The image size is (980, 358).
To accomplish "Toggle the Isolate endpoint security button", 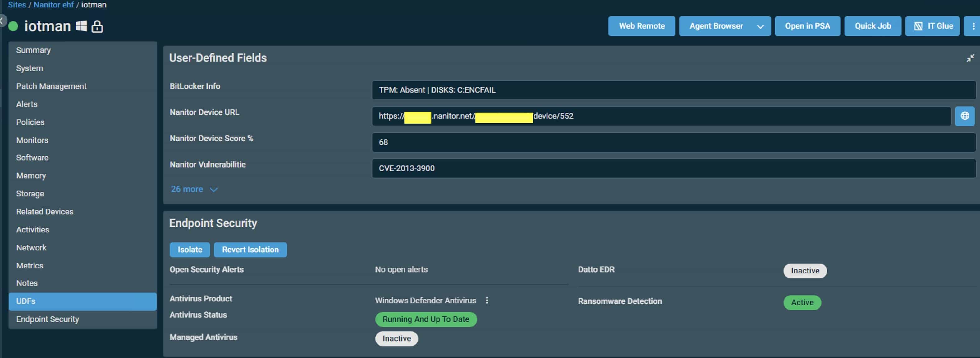I will coord(189,250).
